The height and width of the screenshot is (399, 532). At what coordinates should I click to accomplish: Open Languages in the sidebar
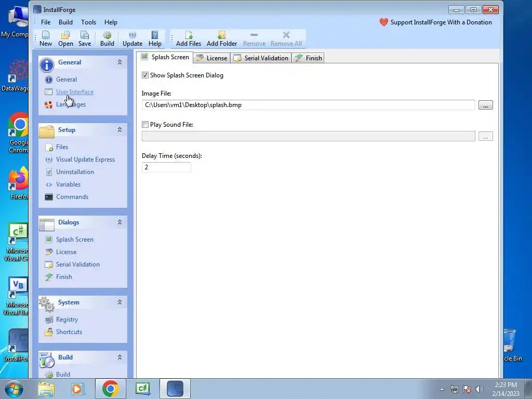pyautogui.click(x=71, y=104)
